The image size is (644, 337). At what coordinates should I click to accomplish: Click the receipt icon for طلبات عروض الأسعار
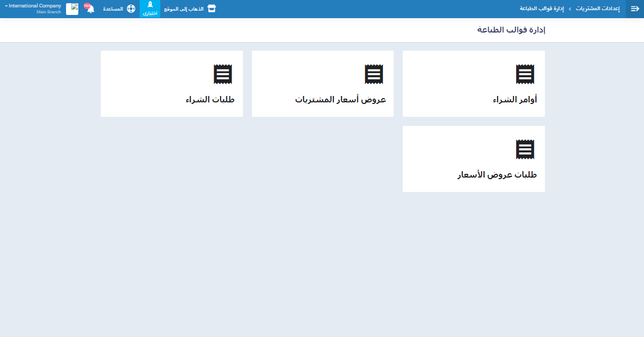tap(525, 149)
